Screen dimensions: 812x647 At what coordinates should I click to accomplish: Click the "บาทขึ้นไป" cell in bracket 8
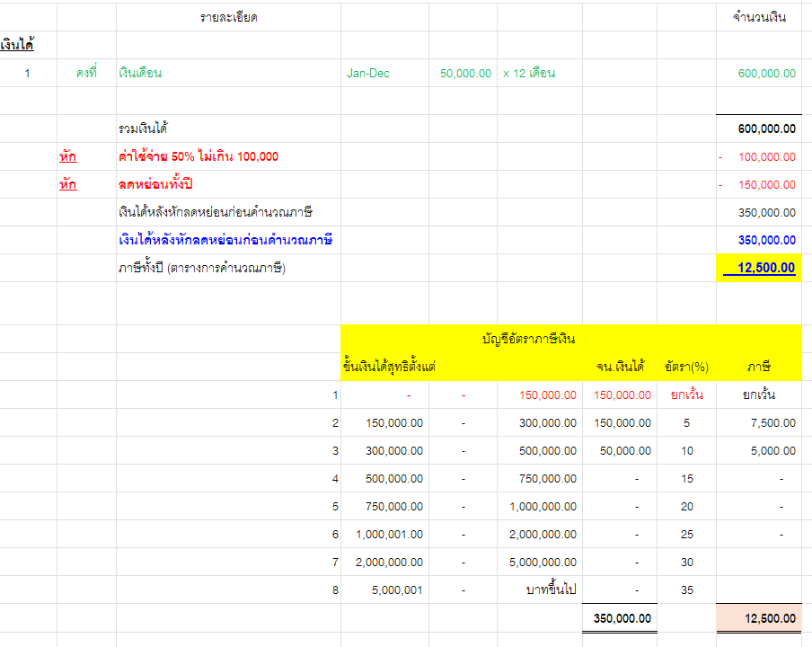pyautogui.click(x=551, y=590)
